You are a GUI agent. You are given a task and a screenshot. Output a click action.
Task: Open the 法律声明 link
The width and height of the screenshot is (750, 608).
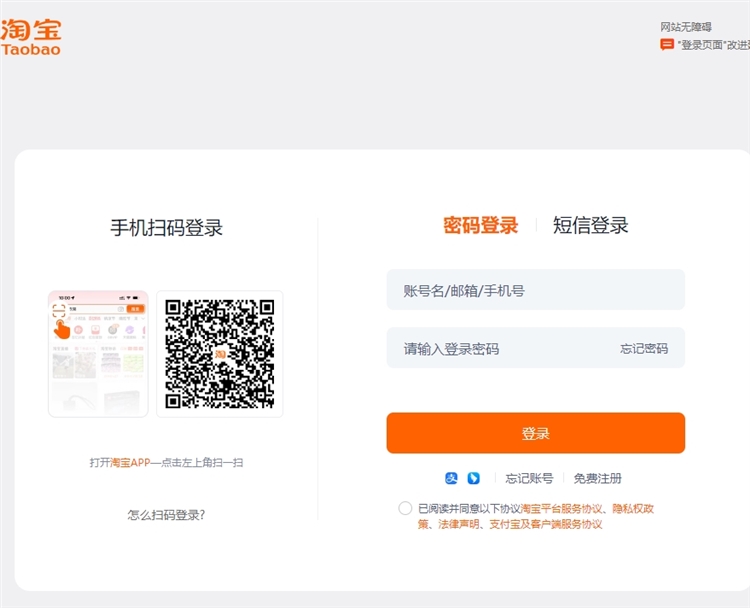click(459, 524)
